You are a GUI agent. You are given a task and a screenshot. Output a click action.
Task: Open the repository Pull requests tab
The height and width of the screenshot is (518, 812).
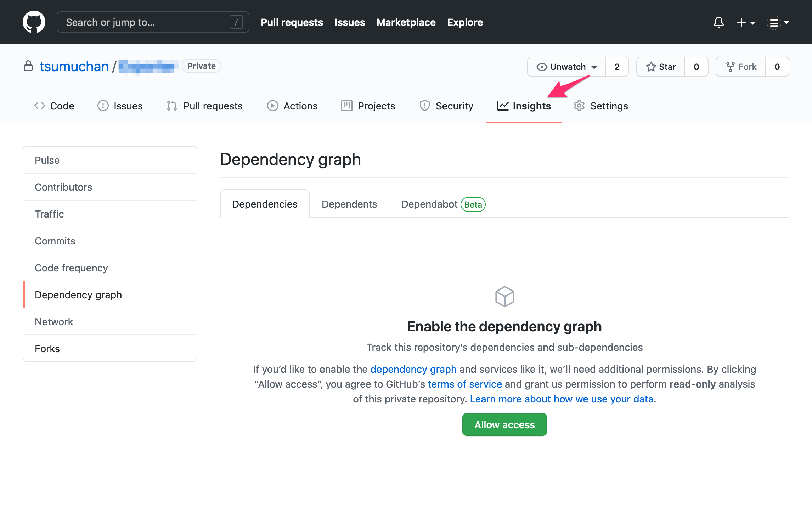205,106
